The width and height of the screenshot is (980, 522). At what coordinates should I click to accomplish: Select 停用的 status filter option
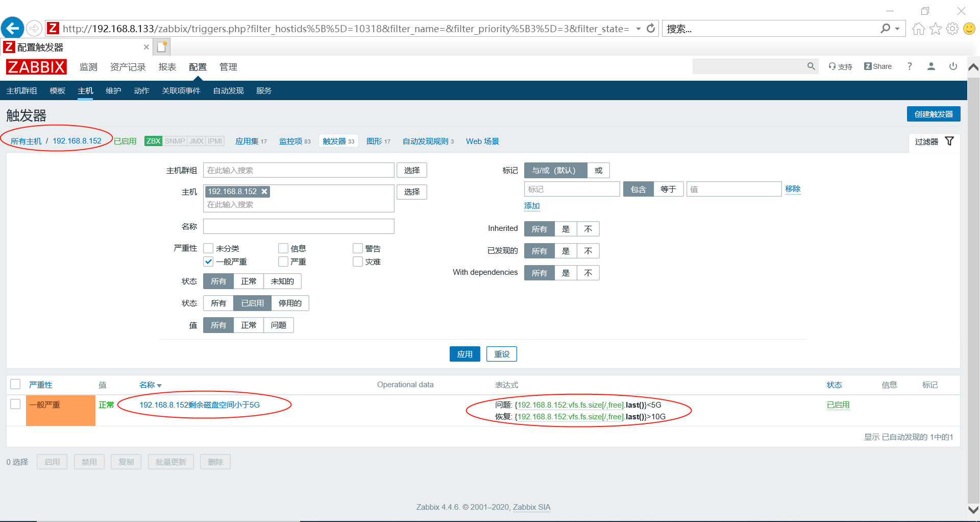click(290, 303)
